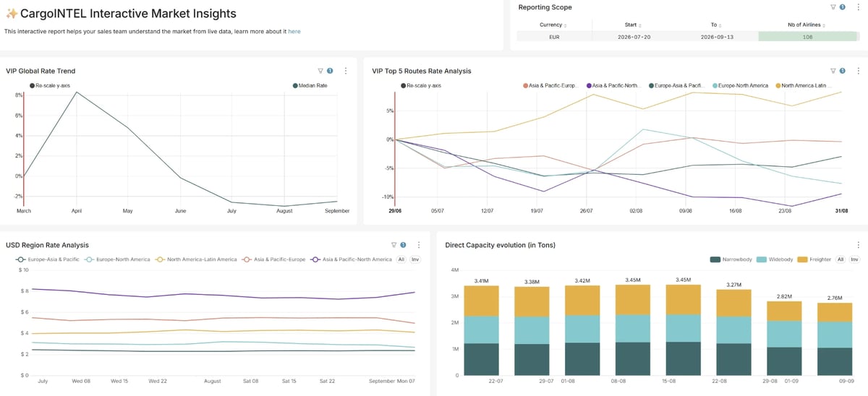Toggle Asia & Pacific-Europ... series in Top 5 Routes
Screen dimensions: 868x396
[x=550, y=85]
